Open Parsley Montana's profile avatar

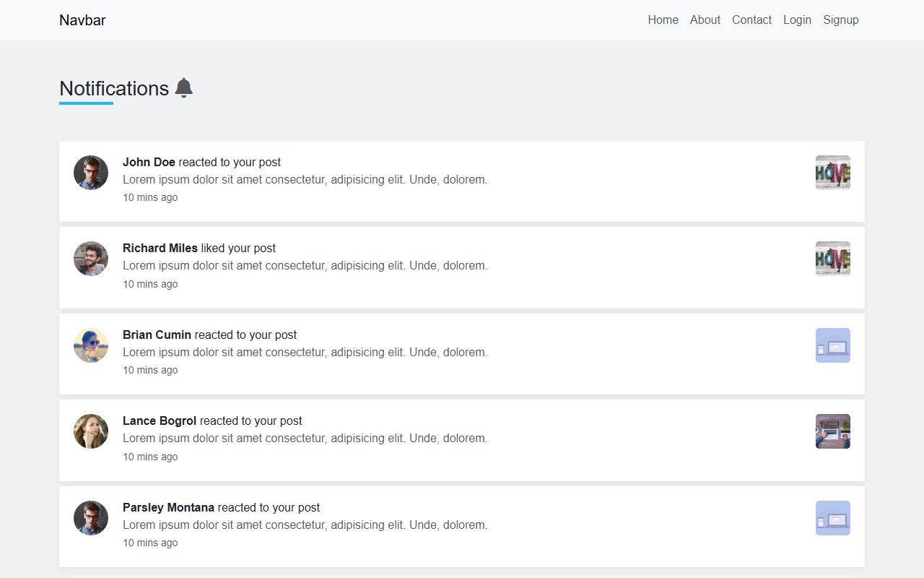[x=90, y=518]
